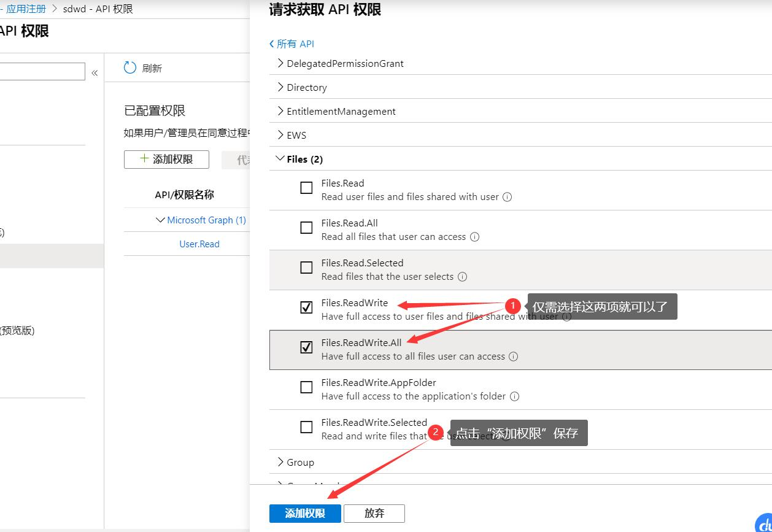Check the Files.Read.All checkbox
The width and height of the screenshot is (772, 532).
pyautogui.click(x=306, y=228)
